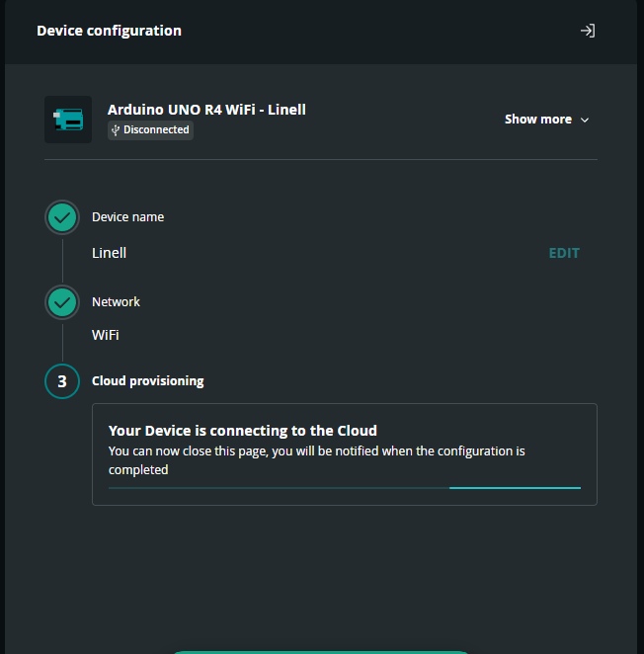Click the USB icon in Disconnected badge
644x654 pixels.
coord(116,130)
